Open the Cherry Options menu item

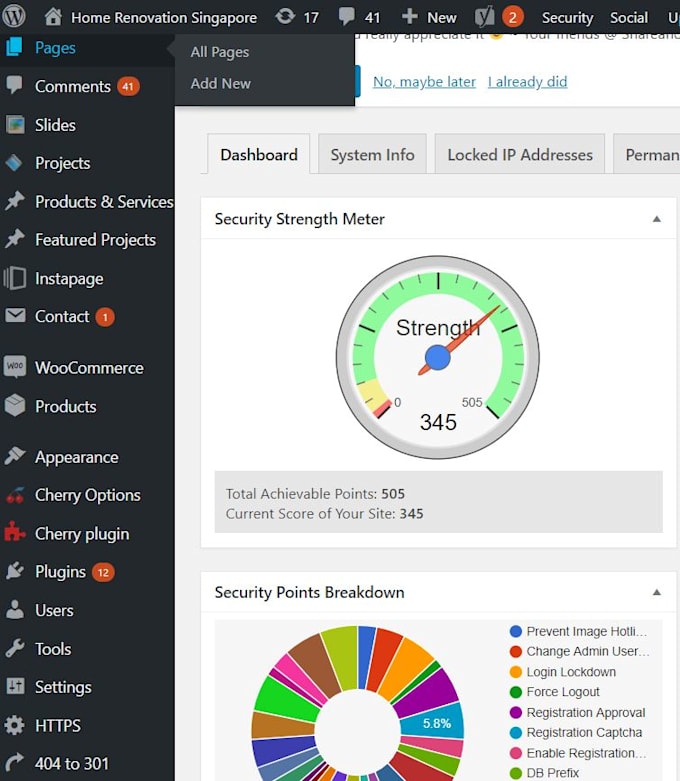click(87, 495)
